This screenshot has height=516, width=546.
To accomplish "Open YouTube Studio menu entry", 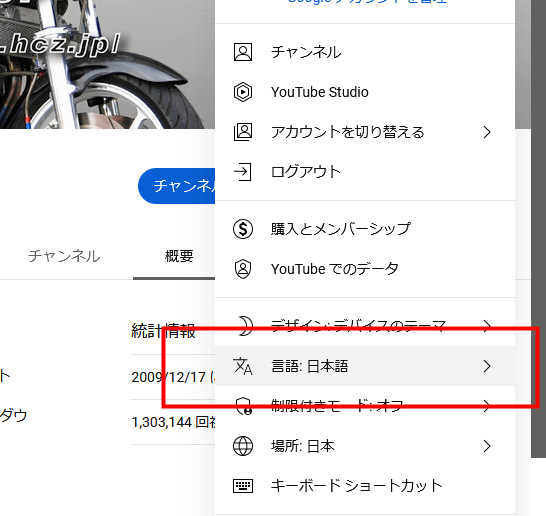I will point(365,92).
